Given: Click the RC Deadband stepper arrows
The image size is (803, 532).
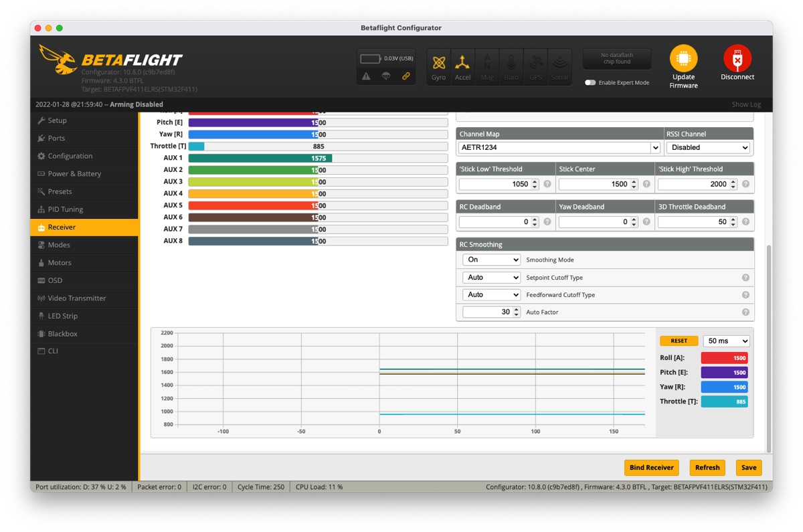Looking at the screenshot, I should pyautogui.click(x=535, y=221).
